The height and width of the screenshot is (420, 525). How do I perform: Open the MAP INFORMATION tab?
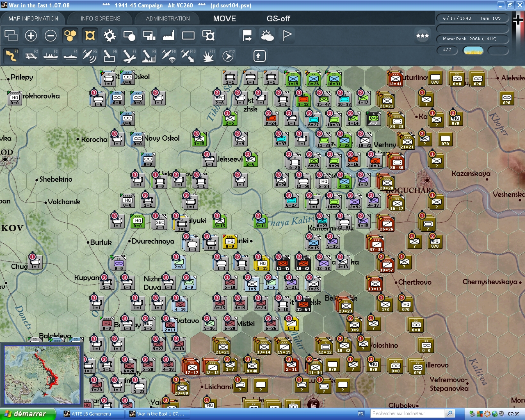click(x=33, y=18)
